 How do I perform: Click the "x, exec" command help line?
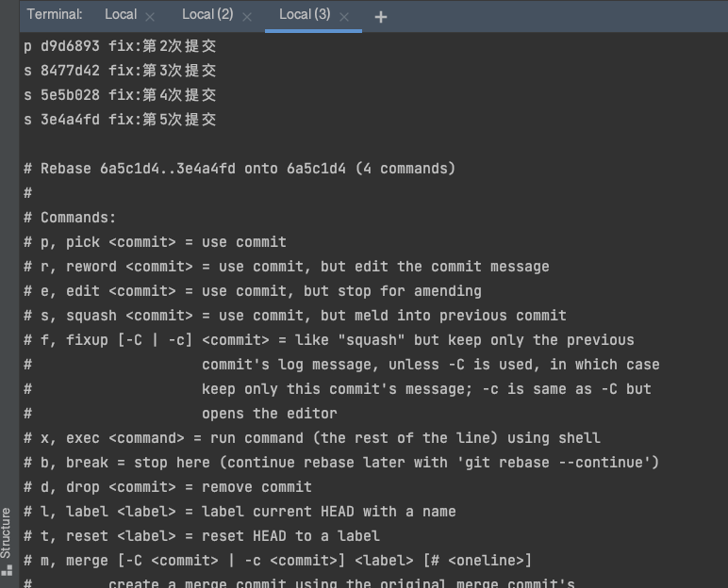[311, 437]
